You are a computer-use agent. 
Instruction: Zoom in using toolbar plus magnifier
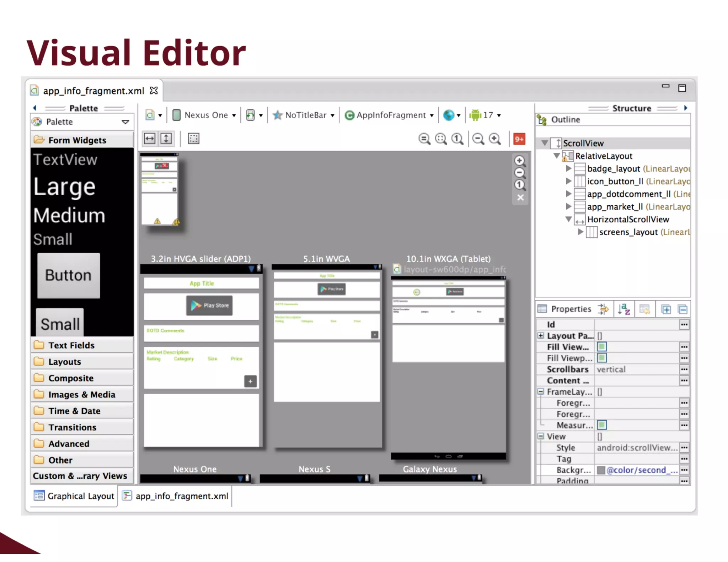(495, 139)
